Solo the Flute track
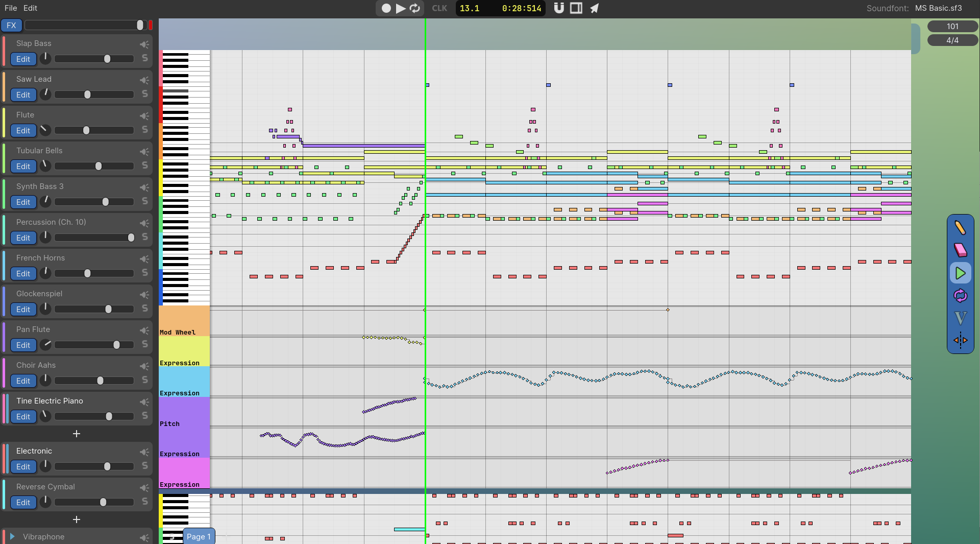The height and width of the screenshot is (544, 980). [145, 130]
